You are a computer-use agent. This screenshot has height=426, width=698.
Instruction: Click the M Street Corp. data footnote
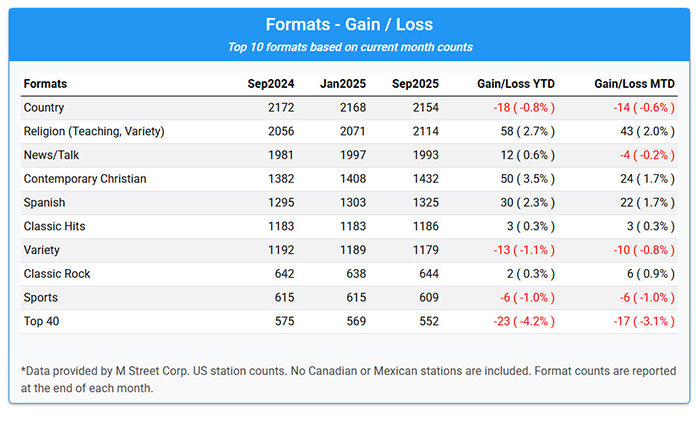pyautogui.click(x=347, y=379)
